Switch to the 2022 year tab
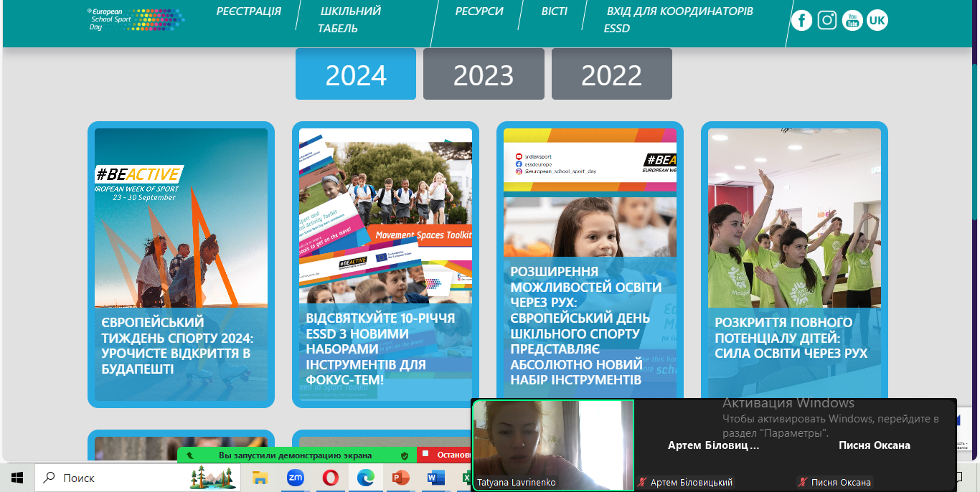This screenshot has height=492, width=980. pyautogui.click(x=612, y=74)
